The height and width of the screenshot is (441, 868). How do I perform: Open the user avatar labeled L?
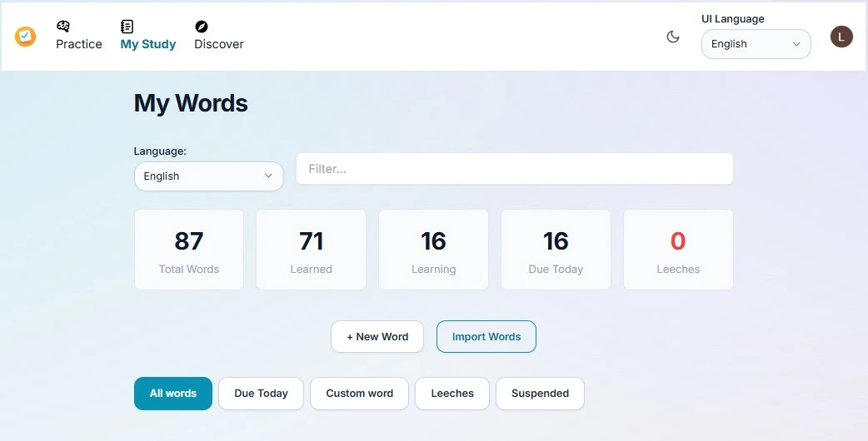[841, 37]
